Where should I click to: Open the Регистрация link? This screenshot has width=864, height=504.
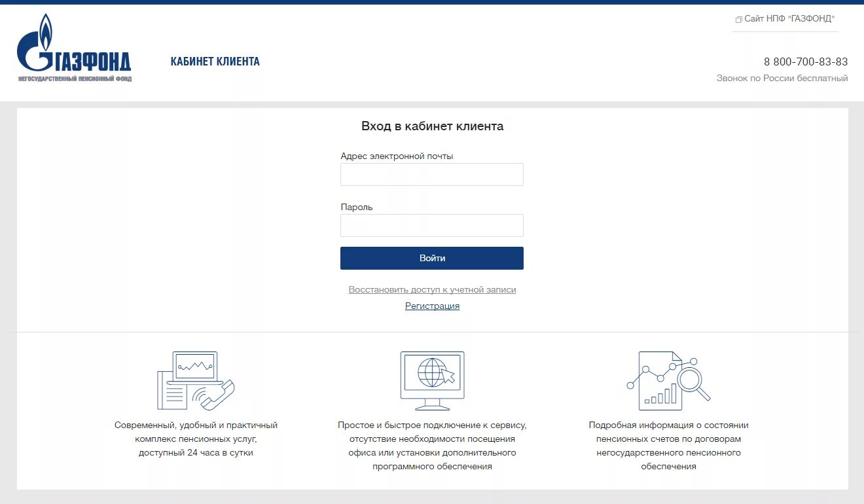click(432, 306)
